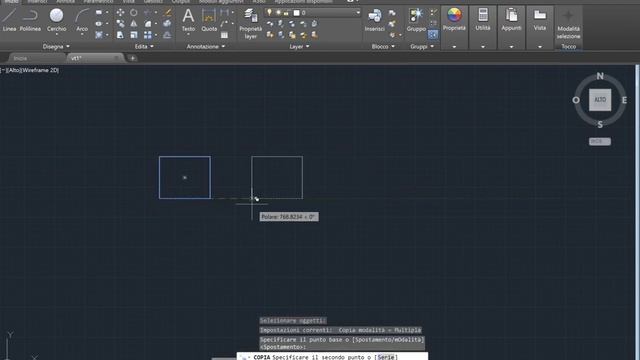Expand the Disegna panel
Image resolution: width=640 pixels, height=360 pixels.
[56, 47]
